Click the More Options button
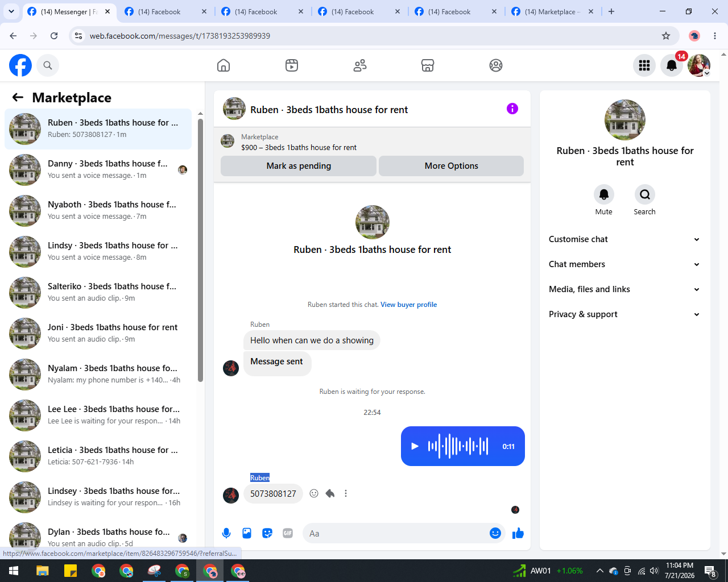This screenshot has height=582, width=728. (x=452, y=166)
